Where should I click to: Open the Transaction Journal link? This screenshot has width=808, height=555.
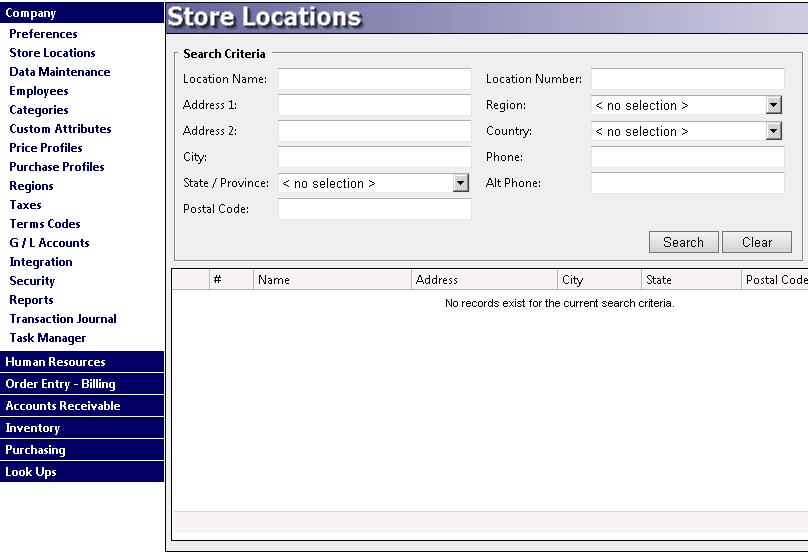(63, 319)
